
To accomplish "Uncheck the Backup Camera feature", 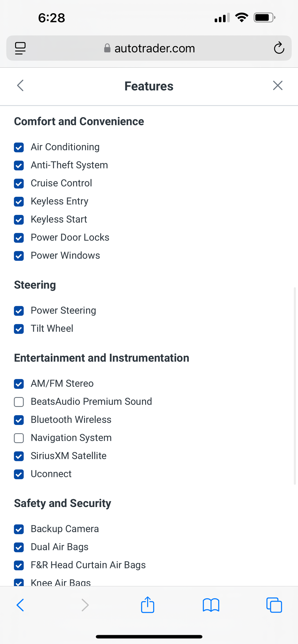I will click(x=19, y=529).
